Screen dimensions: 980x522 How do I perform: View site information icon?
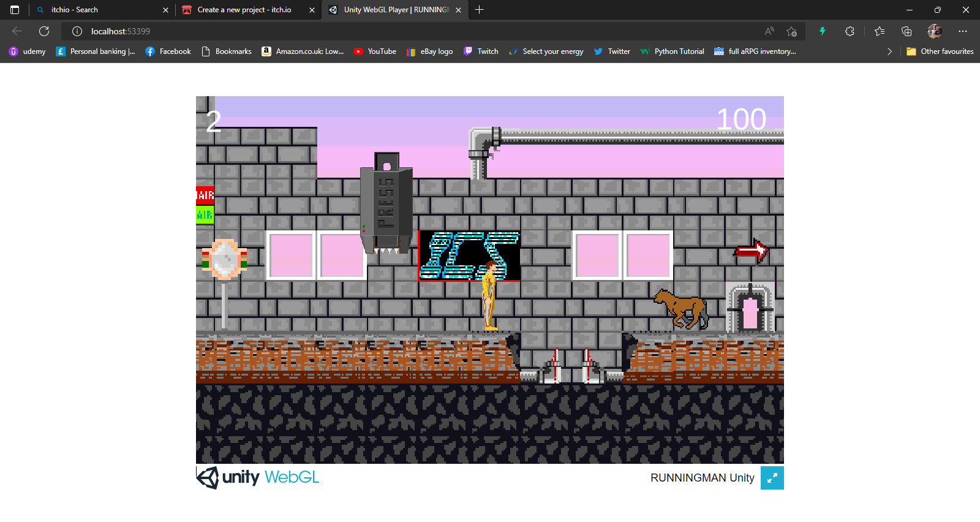coord(77,31)
